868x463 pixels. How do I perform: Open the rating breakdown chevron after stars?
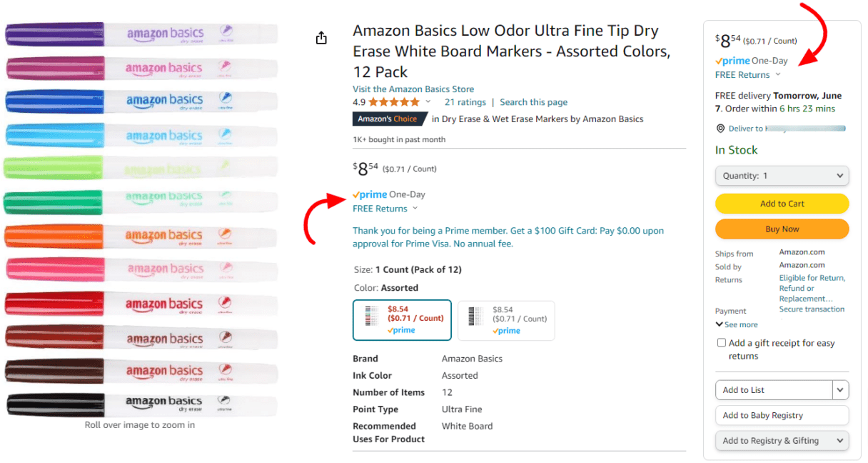point(428,102)
